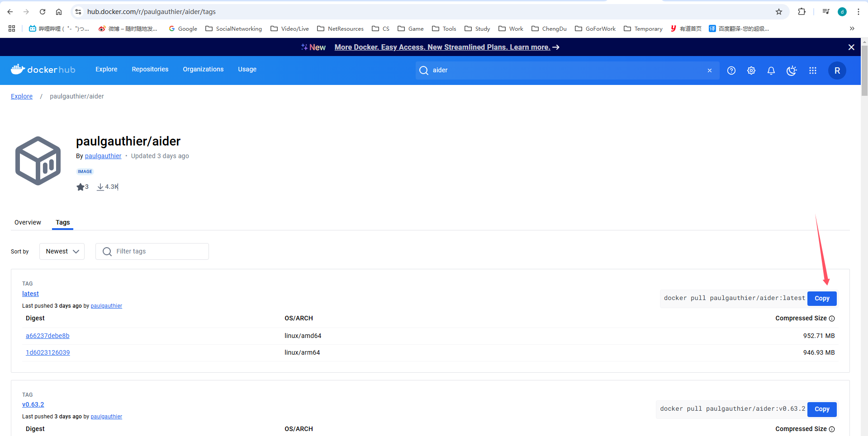The width and height of the screenshot is (868, 436).
Task: Click the Explore breadcrumb link
Action: (x=22, y=96)
